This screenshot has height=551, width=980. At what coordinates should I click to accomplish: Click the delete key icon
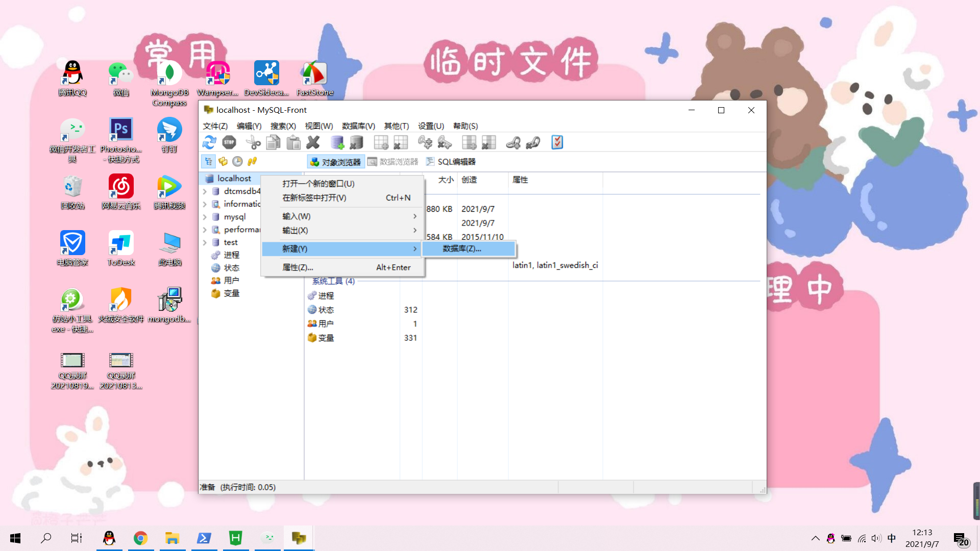point(445,142)
